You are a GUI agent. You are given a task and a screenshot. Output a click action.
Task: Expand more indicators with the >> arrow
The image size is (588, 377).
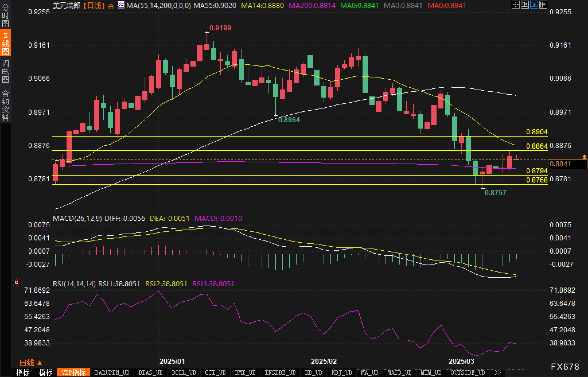point(498,372)
